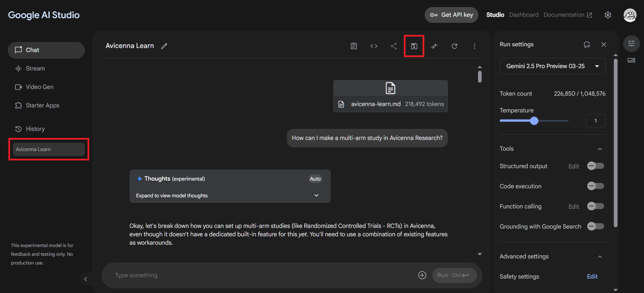Click the share prompt icon

click(x=394, y=46)
